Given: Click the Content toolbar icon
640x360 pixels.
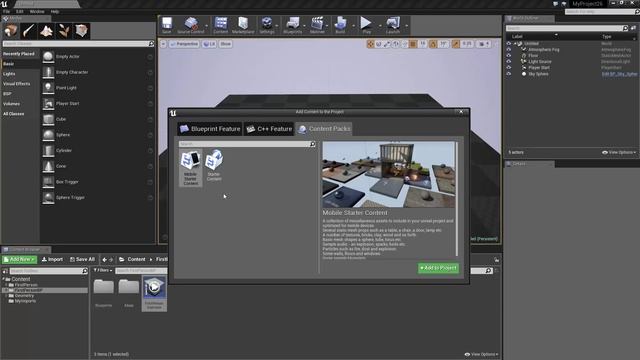Looking at the screenshot, I should coord(221,24).
